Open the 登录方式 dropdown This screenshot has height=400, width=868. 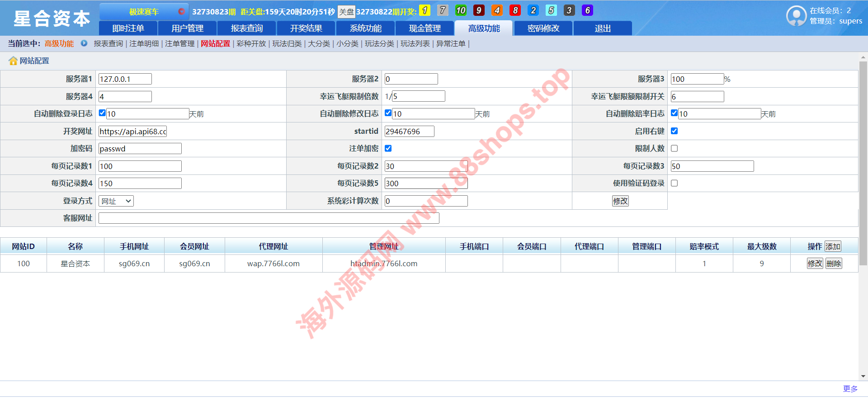pos(116,201)
